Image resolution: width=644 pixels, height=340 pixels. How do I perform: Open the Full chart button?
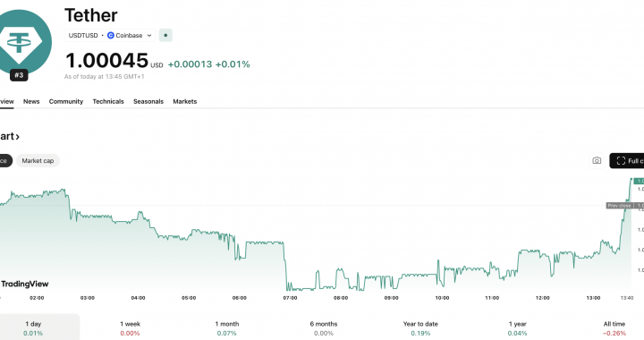pyautogui.click(x=627, y=161)
